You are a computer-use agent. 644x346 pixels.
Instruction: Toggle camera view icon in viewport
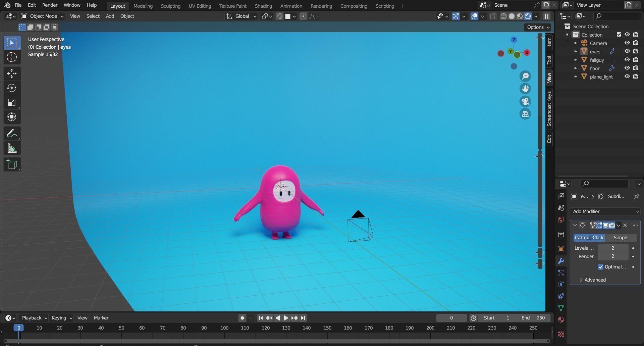[x=525, y=101]
